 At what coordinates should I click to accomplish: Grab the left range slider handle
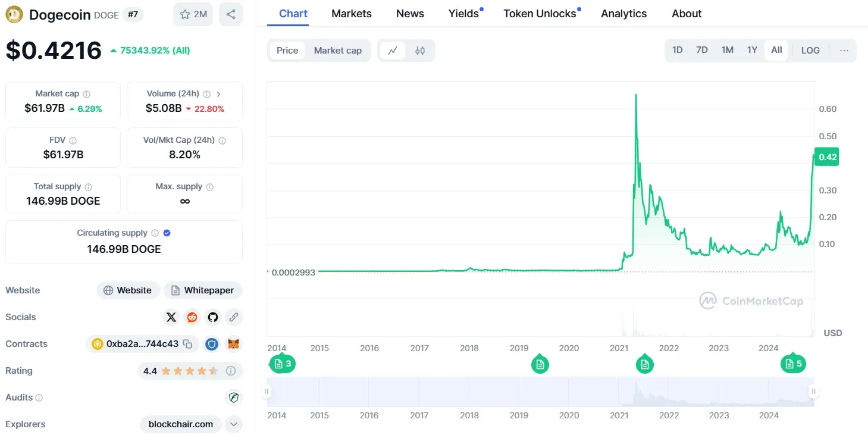(x=267, y=392)
